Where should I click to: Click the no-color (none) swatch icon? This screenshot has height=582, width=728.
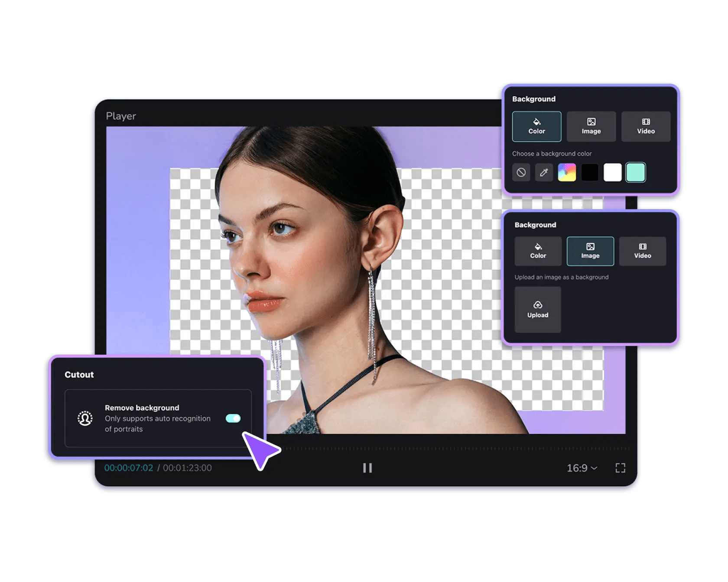pyautogui.click(x=521, y=172)
